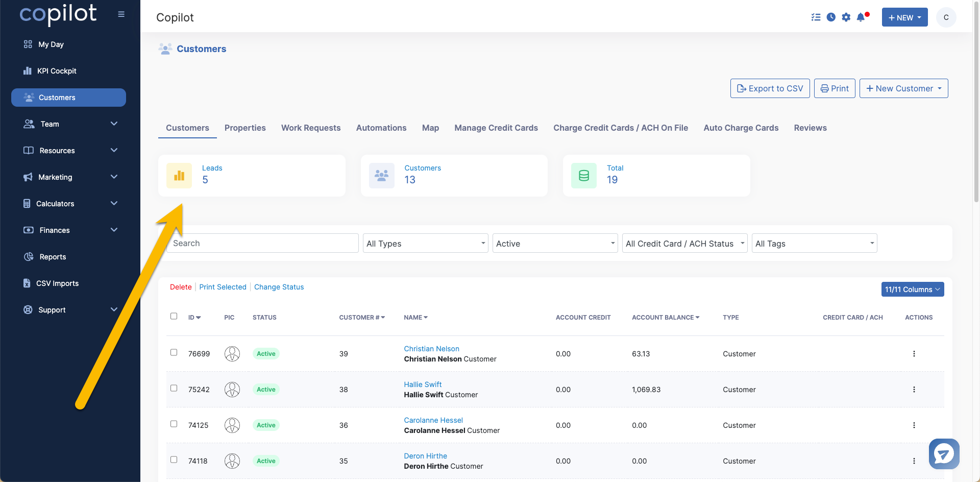This screenshot has width=980, height=482.
Task: Open the All Types dropdown
Action: click(x=426, y=244)
